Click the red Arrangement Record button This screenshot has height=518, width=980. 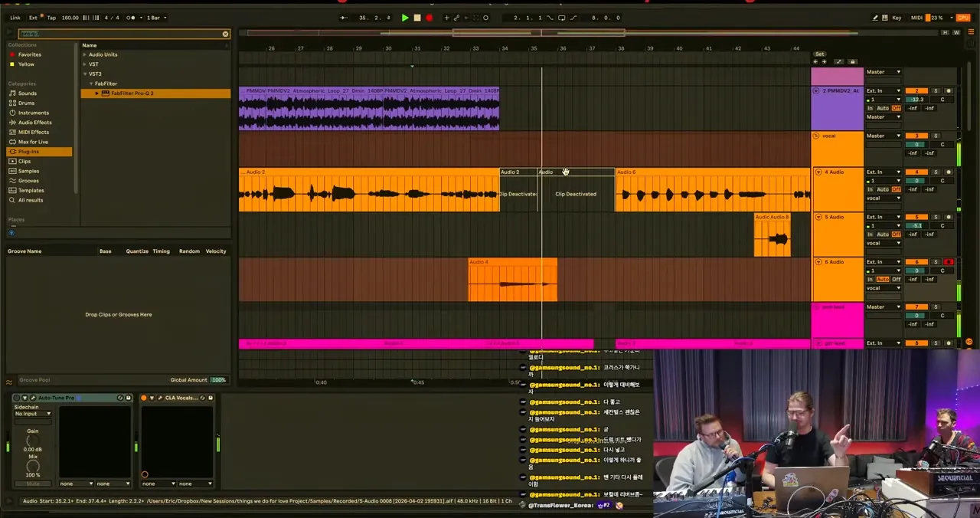[x=429, y=18]
